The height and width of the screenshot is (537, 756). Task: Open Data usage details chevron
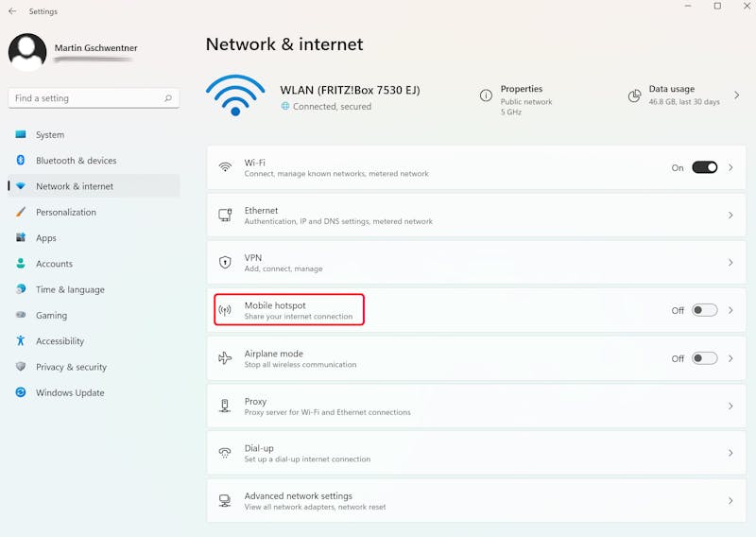(737, 95)
